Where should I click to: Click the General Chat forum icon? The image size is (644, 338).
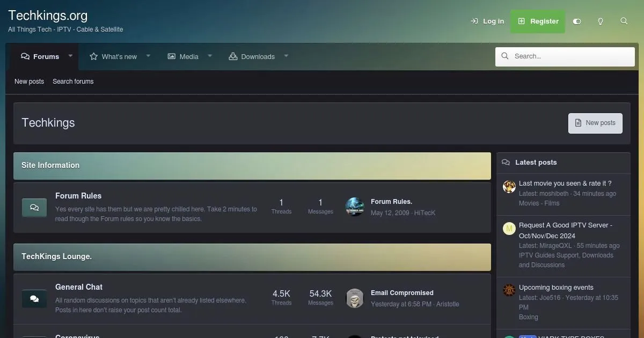click(34, 299)
